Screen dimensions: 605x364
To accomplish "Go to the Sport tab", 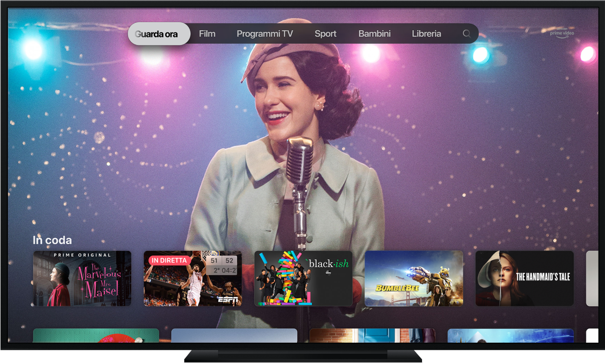I will (325, 34).
